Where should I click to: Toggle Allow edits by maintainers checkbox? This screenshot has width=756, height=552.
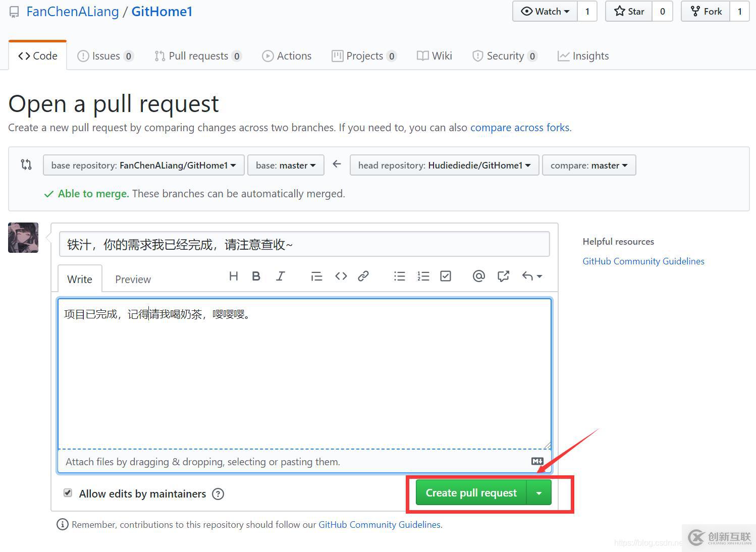coord(68,493)
